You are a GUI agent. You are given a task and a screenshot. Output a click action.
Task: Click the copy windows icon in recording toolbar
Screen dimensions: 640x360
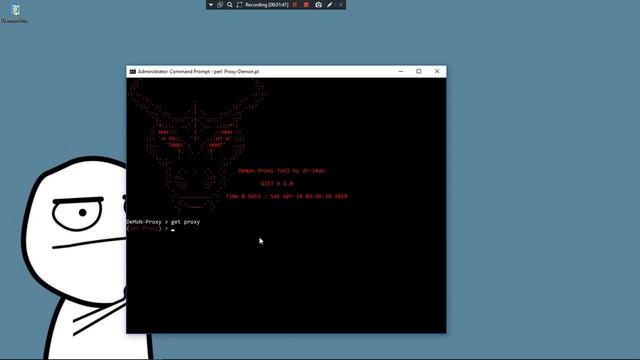point(220,5)
